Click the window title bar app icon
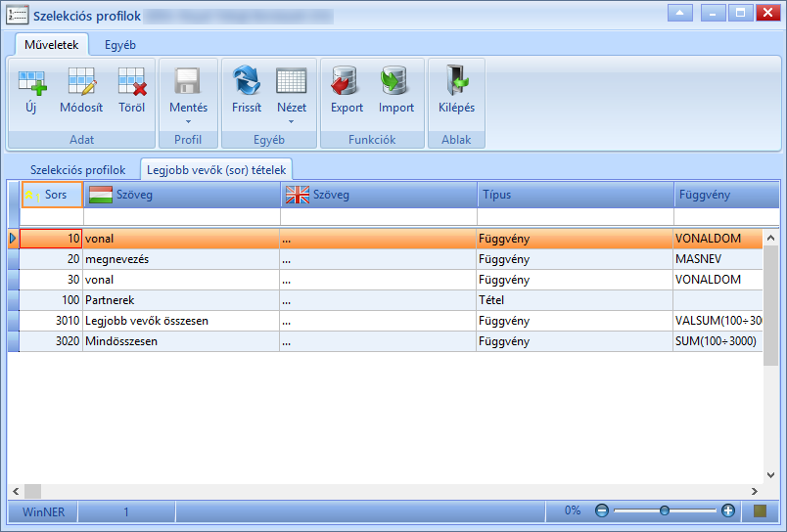 click(x=17, y=15)
